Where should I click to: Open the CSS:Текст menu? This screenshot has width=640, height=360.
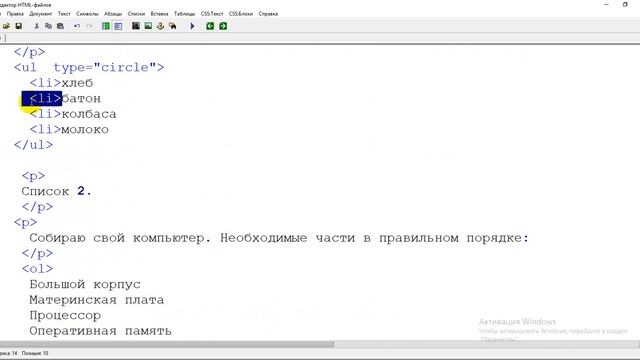212,14
